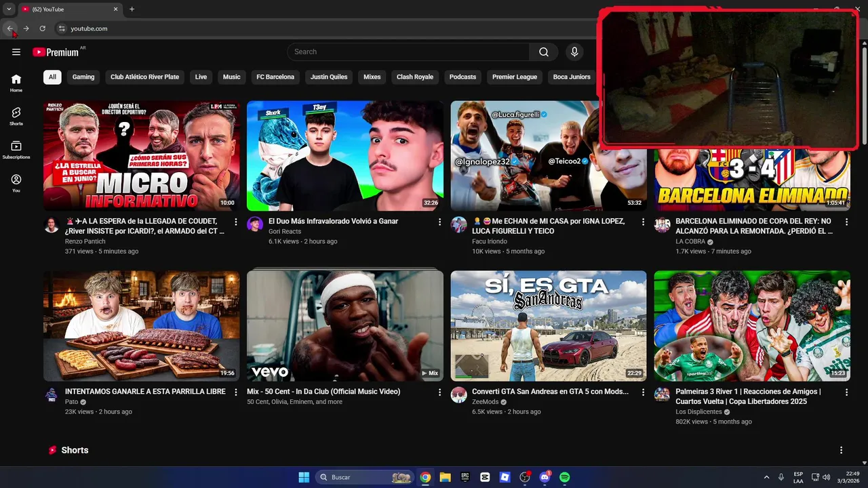
Task: Open more options for Los Displicentes video
Action: point(846,392)
